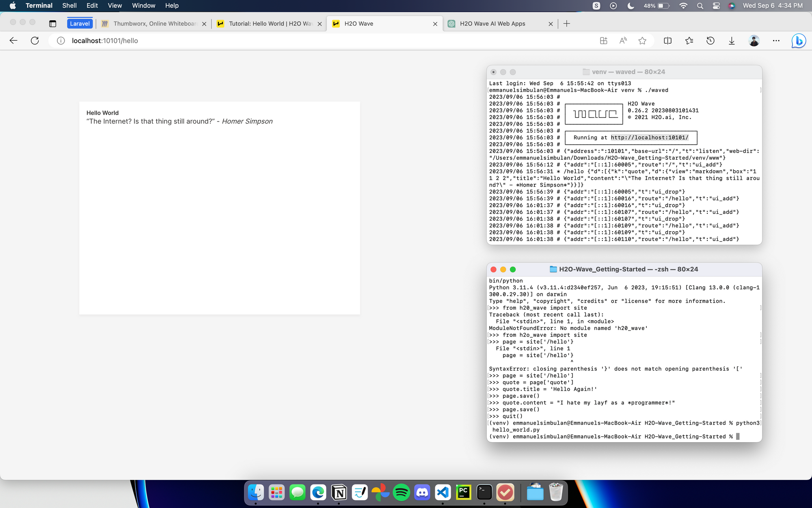Open the Read aloud icon in the address bar

point(623,41)
